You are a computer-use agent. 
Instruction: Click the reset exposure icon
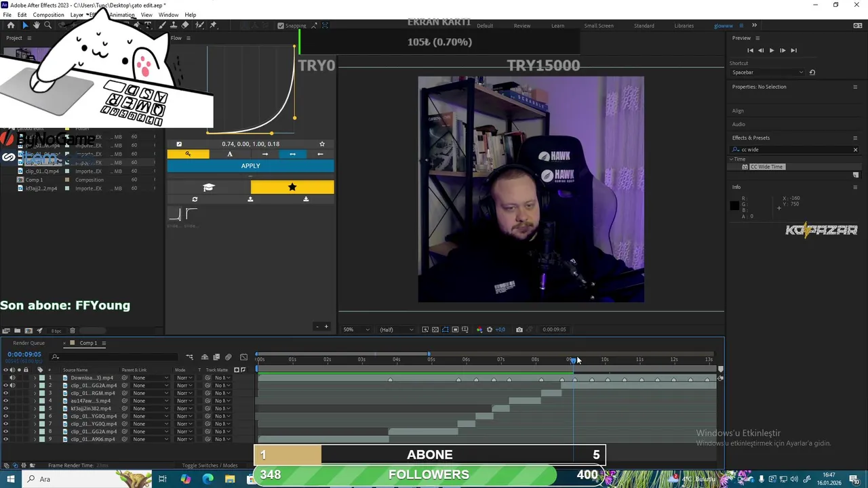[490, 329]
